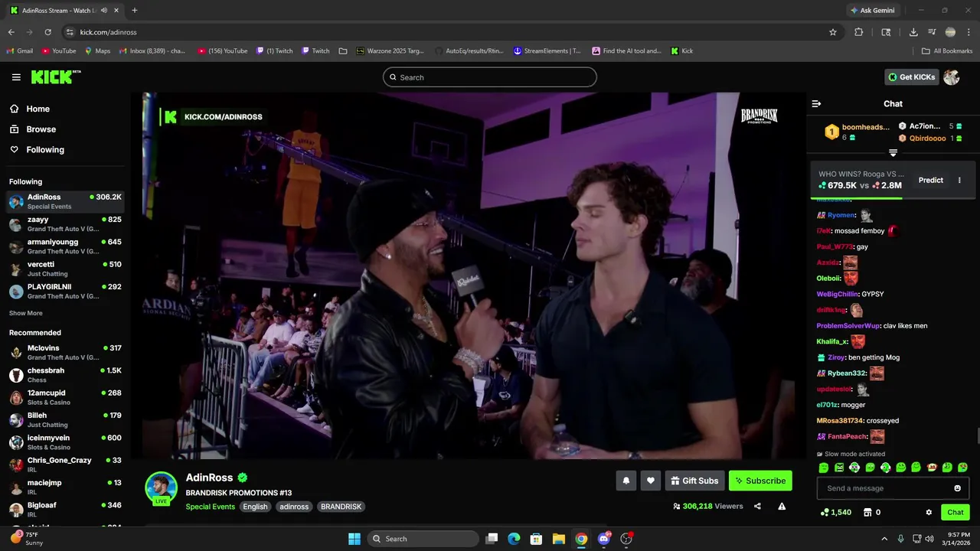The height and width of the screenshot is (551, 980).
Task: Click the heart follow icon
Action: point(651,481)
